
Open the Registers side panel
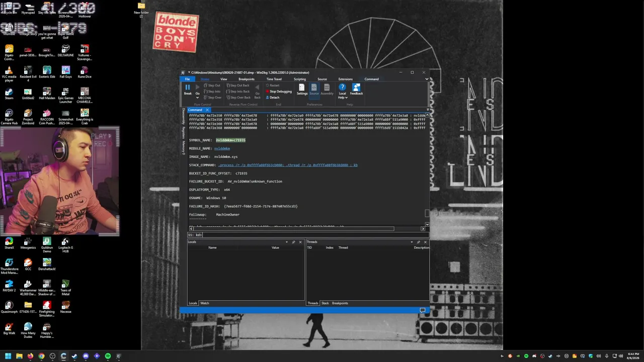point(183,133)
